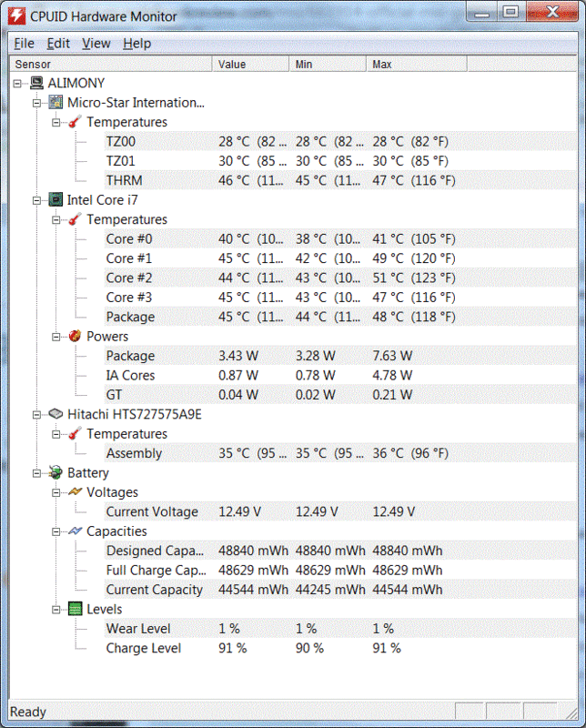Click the Ready status bar text
The width and height of the screenshot is (586, 728).
(28, 713)
